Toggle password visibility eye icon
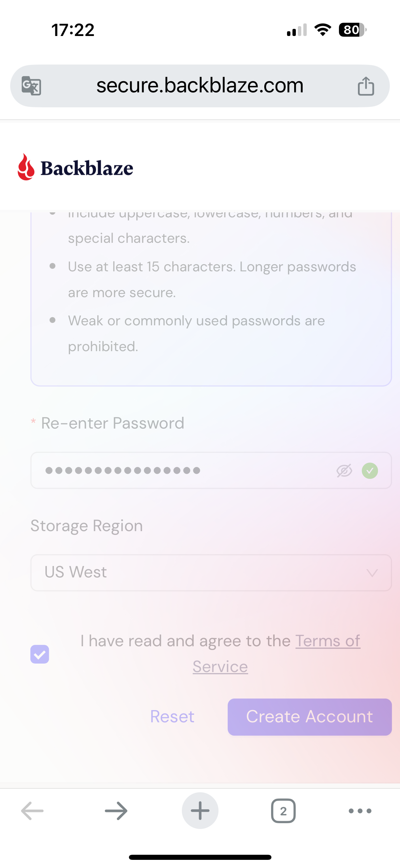This screenshot has height=868, width=400. point(344,471)
